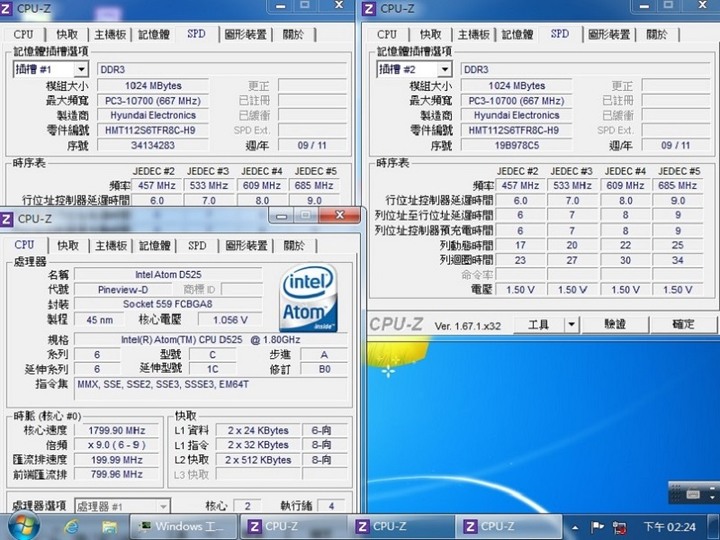Click the DDR3 memory type field in slot #2 window
Screen dimensions: 720x540
(585, 69)
